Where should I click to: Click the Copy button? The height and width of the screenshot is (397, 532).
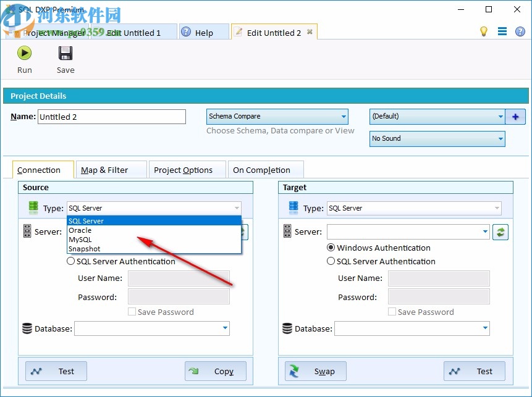215,371
